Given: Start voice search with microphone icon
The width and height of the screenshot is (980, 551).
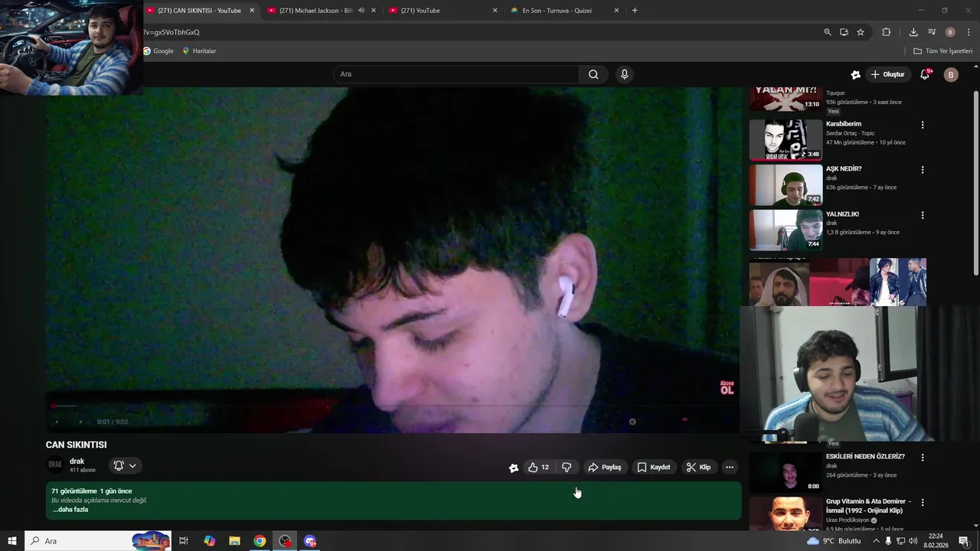Looking at the screenshot, I should (x=624, y=74).
